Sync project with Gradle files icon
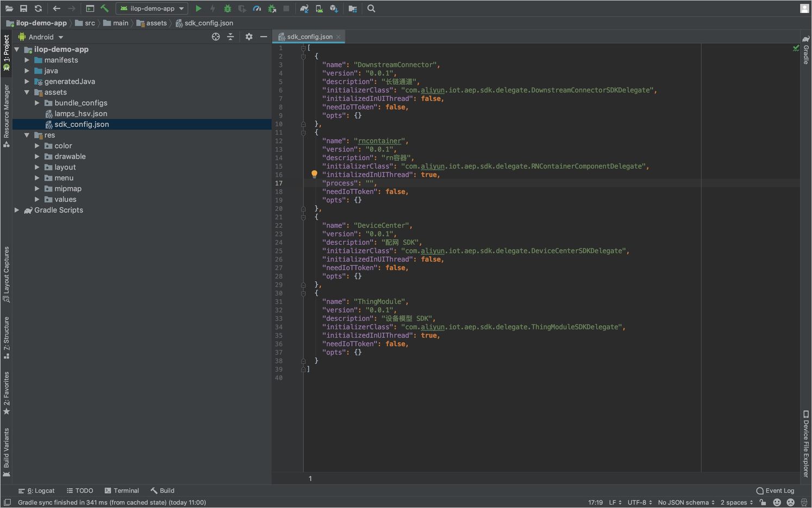This screenshot has height=508, width=812. (x=304, y=9)
